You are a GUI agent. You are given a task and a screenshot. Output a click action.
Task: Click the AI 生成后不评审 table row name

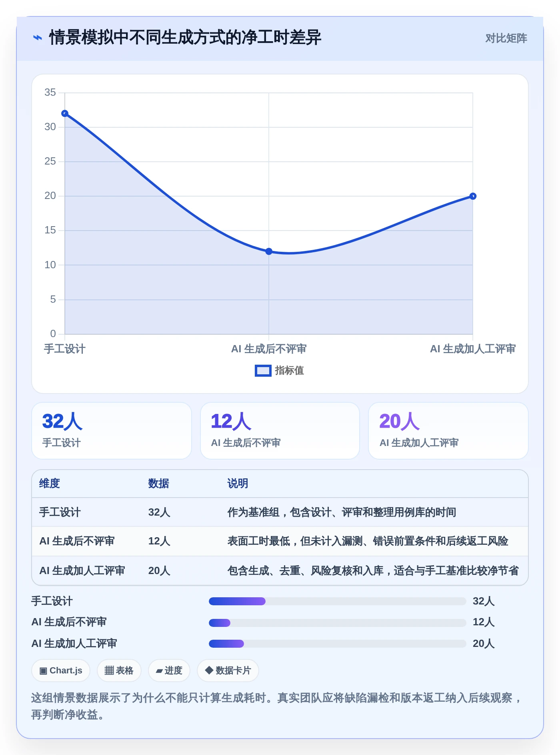click(x=77, y=541)
